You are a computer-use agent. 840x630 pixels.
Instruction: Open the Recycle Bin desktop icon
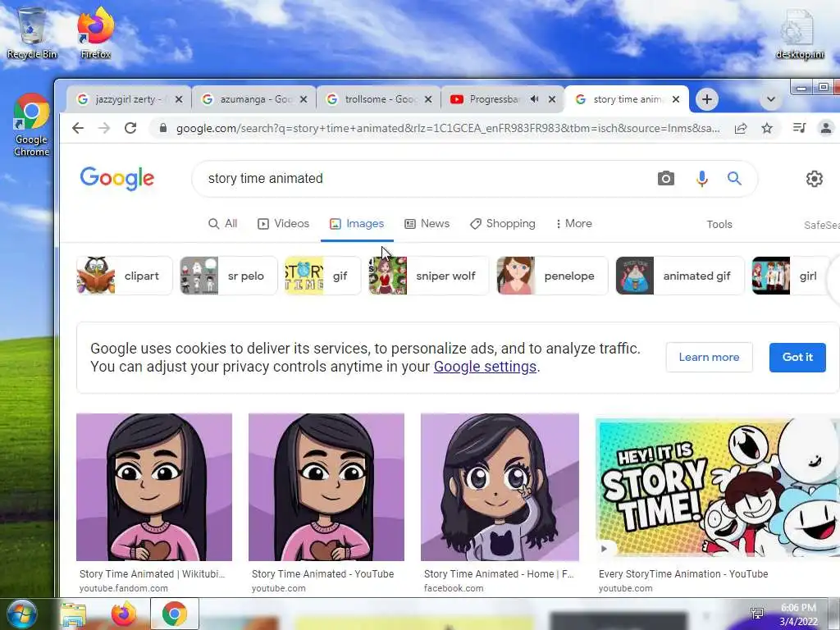tap(32, 33)
